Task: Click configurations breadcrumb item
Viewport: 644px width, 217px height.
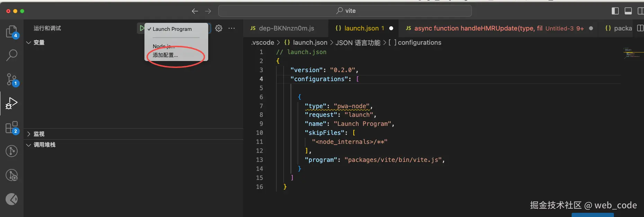Action: point(420,43)
